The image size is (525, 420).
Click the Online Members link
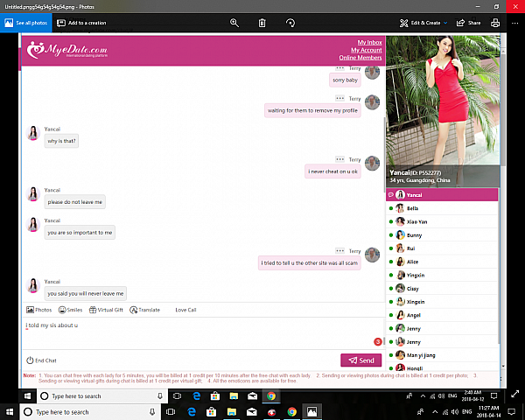tap(360, 58)
